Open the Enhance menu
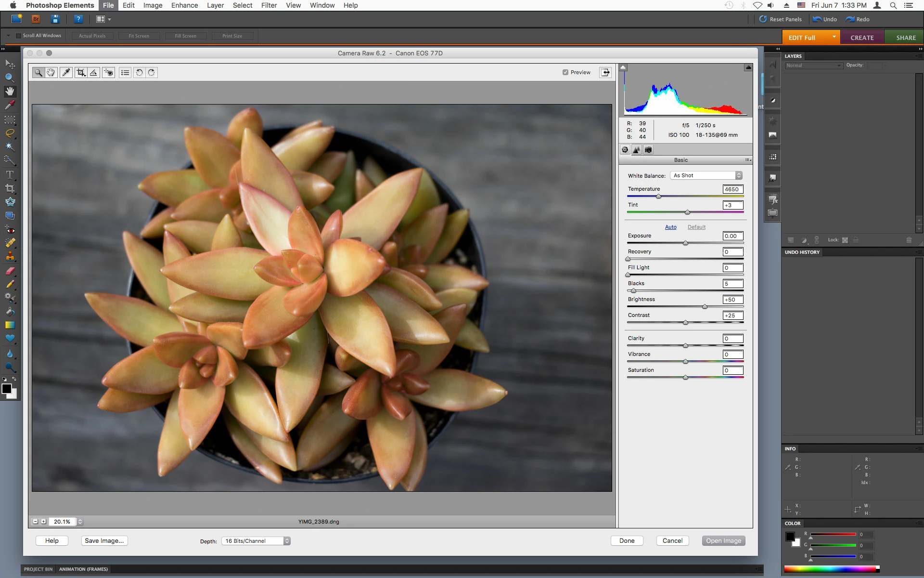Image resolution: width=924 pixels, height=578 pixels. click(184, 5)
